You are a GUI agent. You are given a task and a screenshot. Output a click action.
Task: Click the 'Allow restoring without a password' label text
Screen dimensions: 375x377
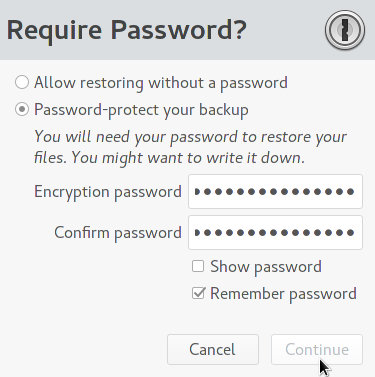coord(161,83)
